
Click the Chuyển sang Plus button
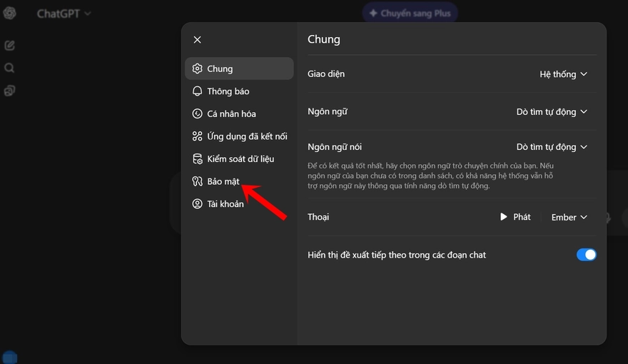pyautogui.click(x=410, y=13)
